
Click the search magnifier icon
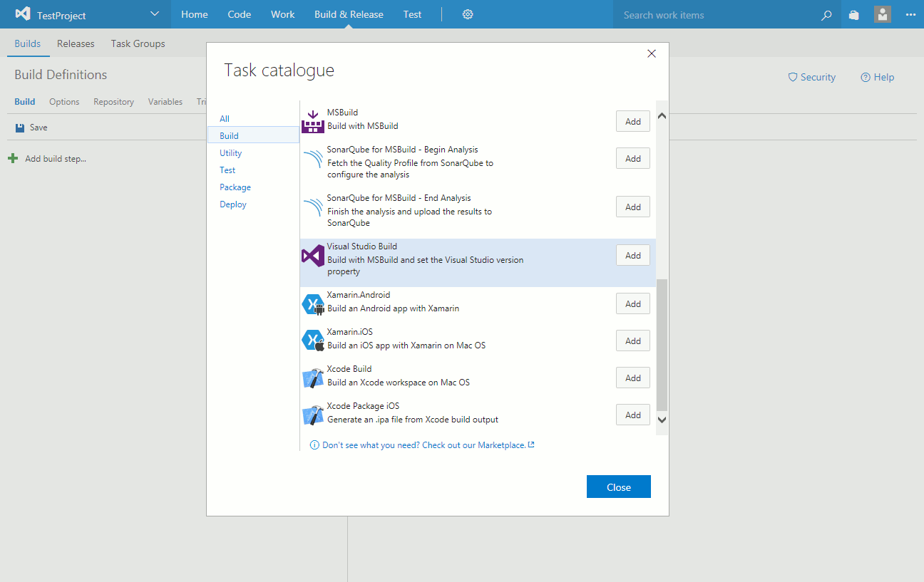pos(826,15)
